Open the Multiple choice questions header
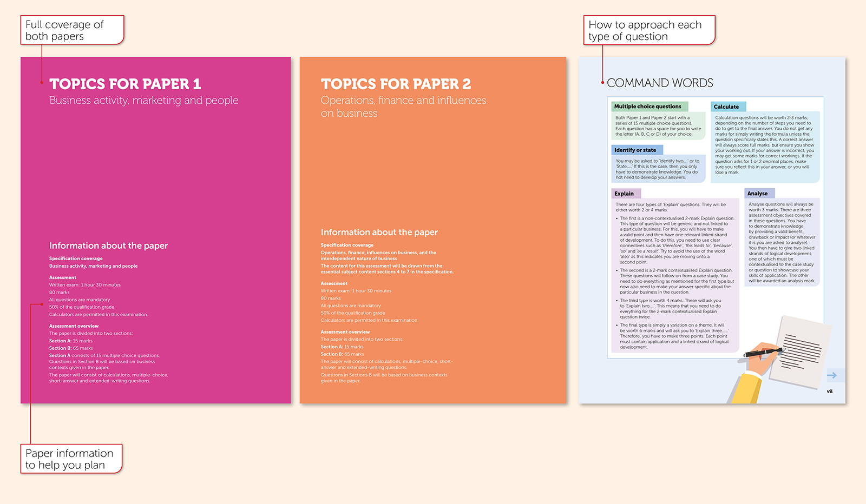This screenshot has width=866, height=504. [x=649, y=107]
